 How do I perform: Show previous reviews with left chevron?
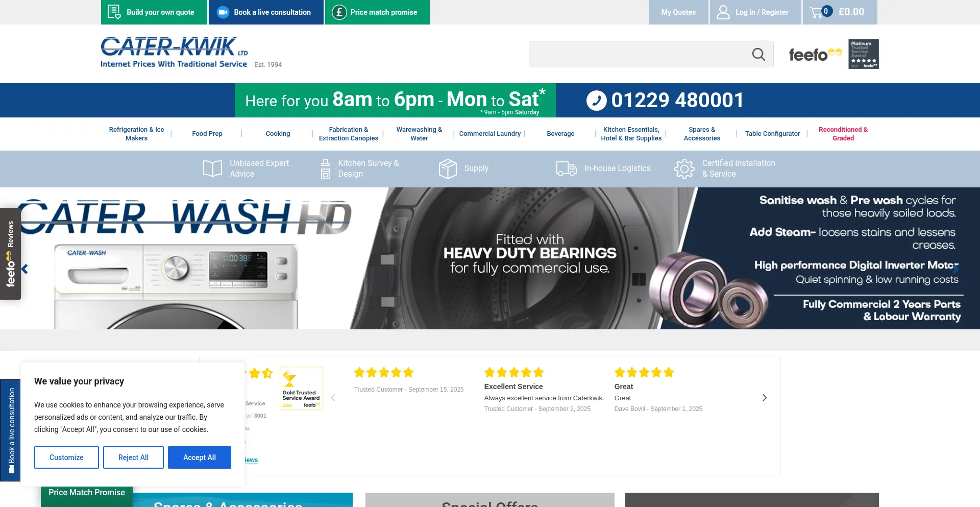333,398
